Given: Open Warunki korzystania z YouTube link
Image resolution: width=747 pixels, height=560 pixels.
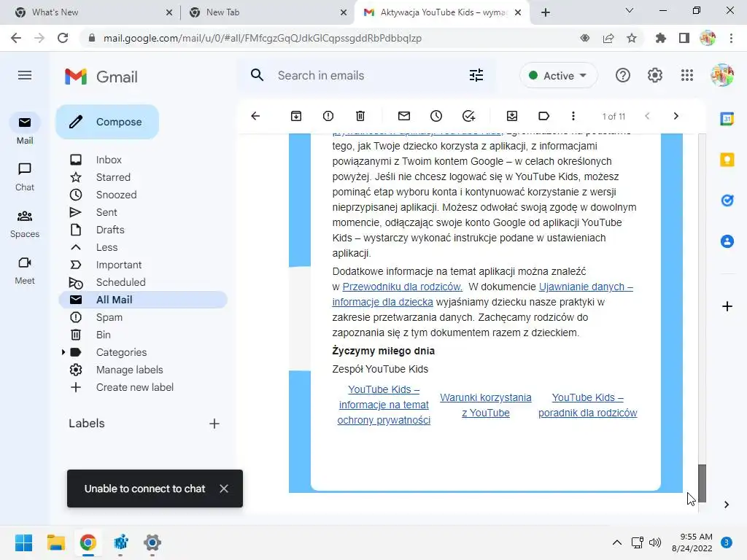Looking at the screenshot, I should pos(485,405).
